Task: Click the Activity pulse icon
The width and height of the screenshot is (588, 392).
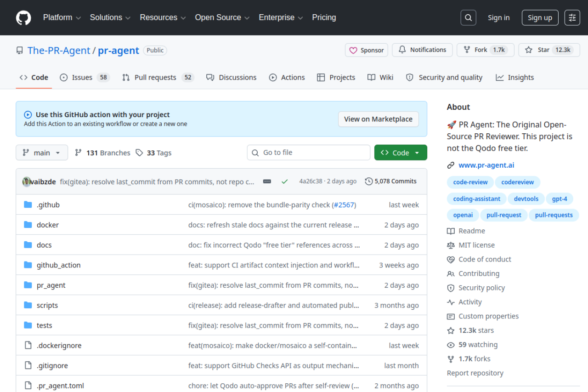Action: pos(451,302)
